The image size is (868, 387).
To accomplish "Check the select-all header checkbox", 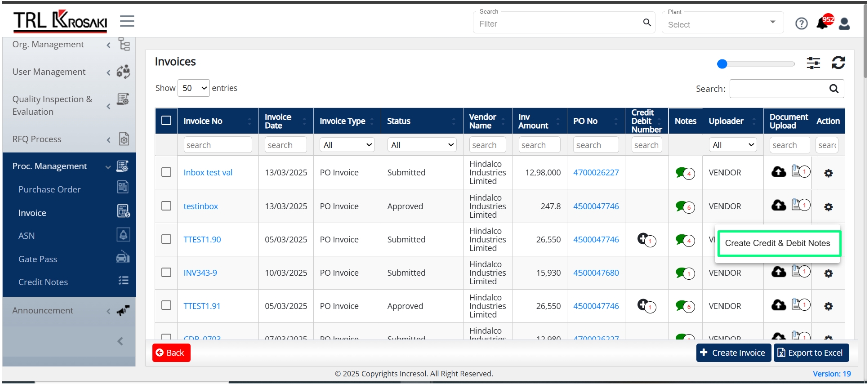I will click(166, 121).
